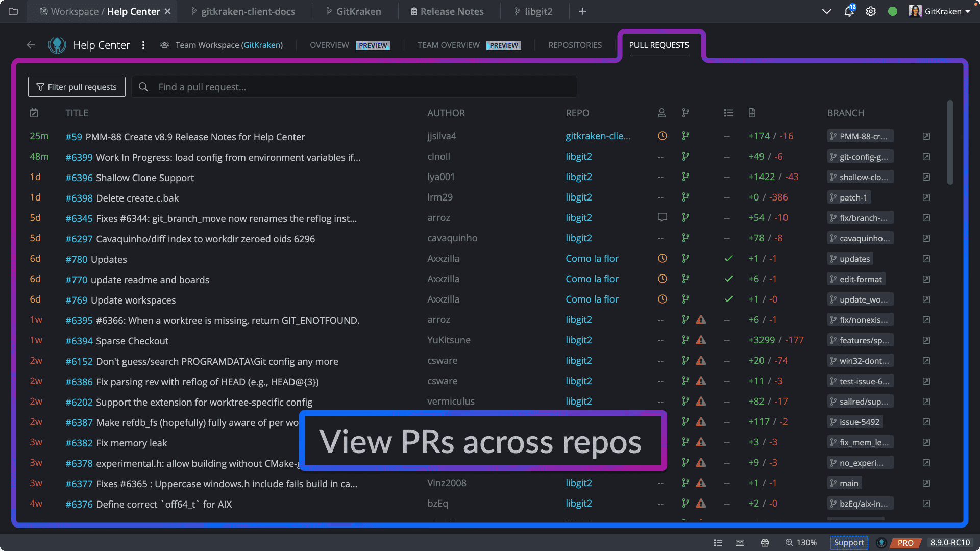Click the Filter pull requests button
This screenshot has width=980, height=551.
(76, 87)
